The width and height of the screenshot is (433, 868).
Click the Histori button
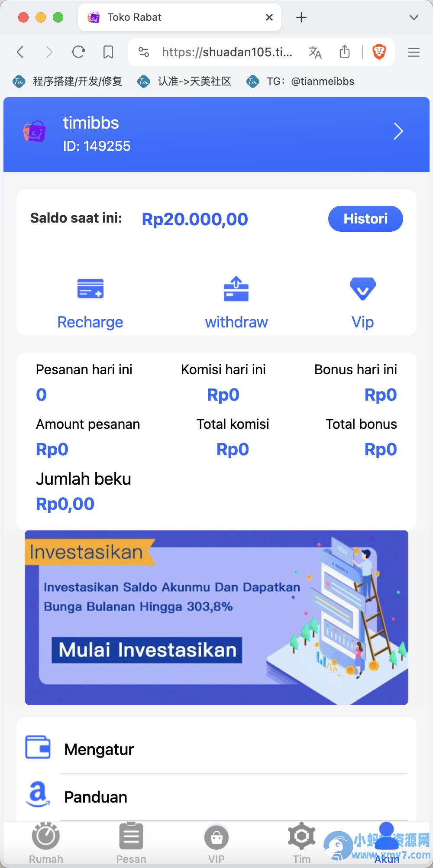(x=365, y=219)
